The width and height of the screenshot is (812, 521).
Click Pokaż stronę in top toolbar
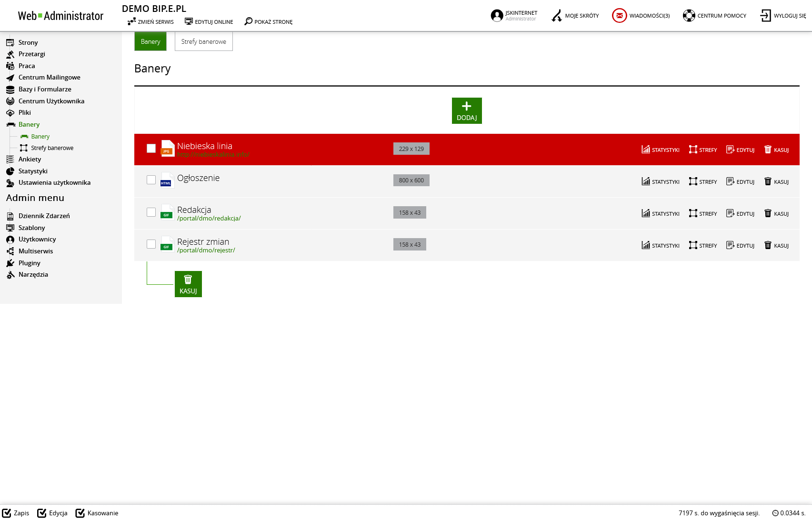tap(268, 21)
